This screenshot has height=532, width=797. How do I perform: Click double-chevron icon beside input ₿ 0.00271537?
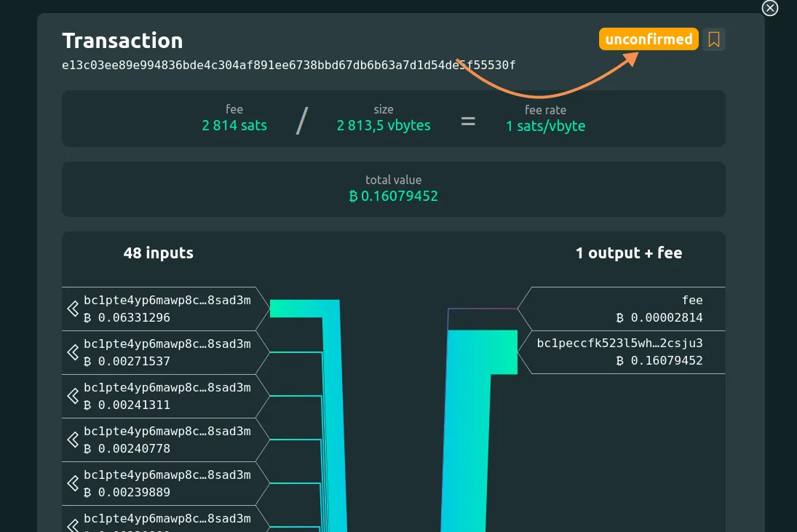coord(73,352)
